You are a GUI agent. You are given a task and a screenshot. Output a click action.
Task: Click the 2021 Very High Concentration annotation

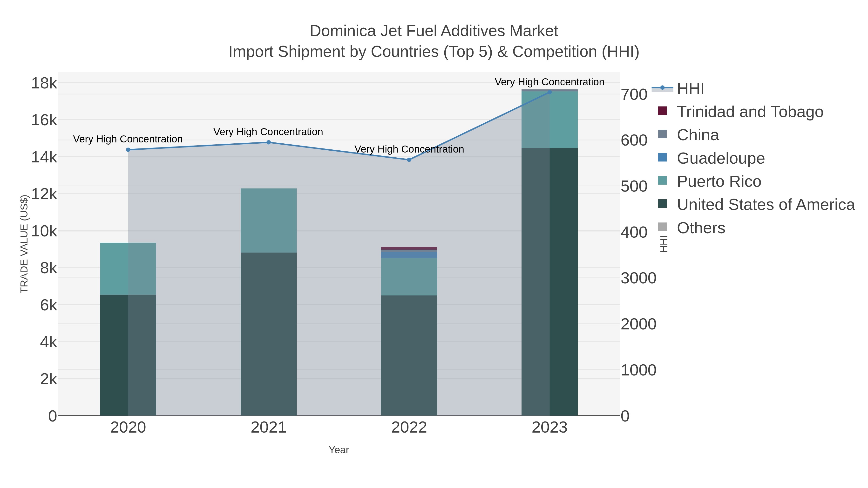[268, 132]
